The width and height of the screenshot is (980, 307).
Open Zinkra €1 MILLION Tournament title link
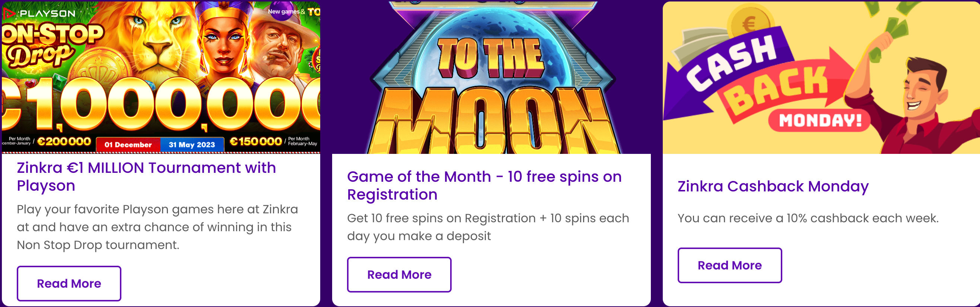(x=146, y=177)
